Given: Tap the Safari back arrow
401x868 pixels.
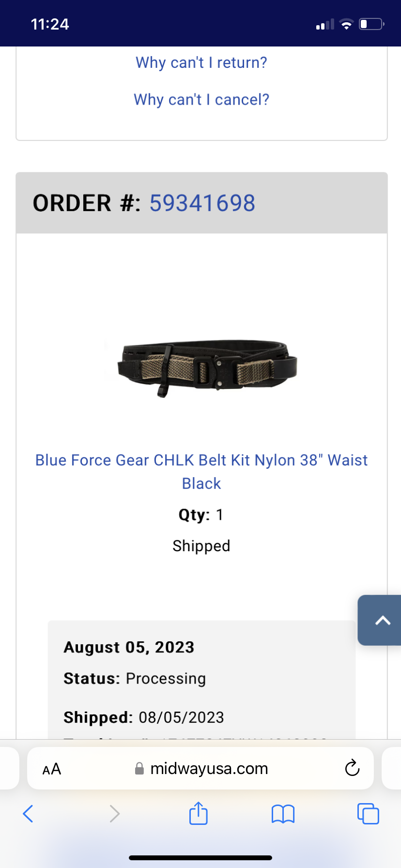Looking at the screenshot, I should [x=28, y=814].
